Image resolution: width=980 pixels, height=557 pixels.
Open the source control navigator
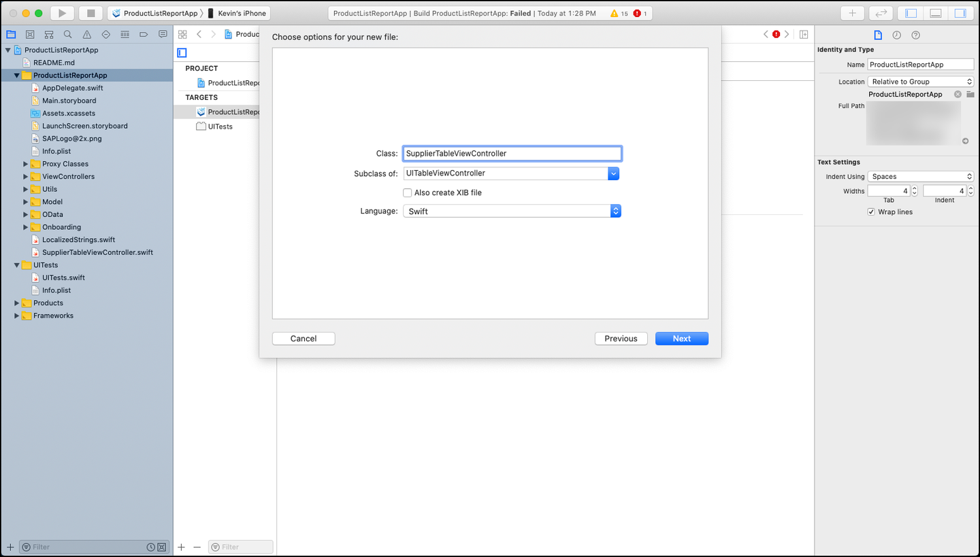click(30, 34)
